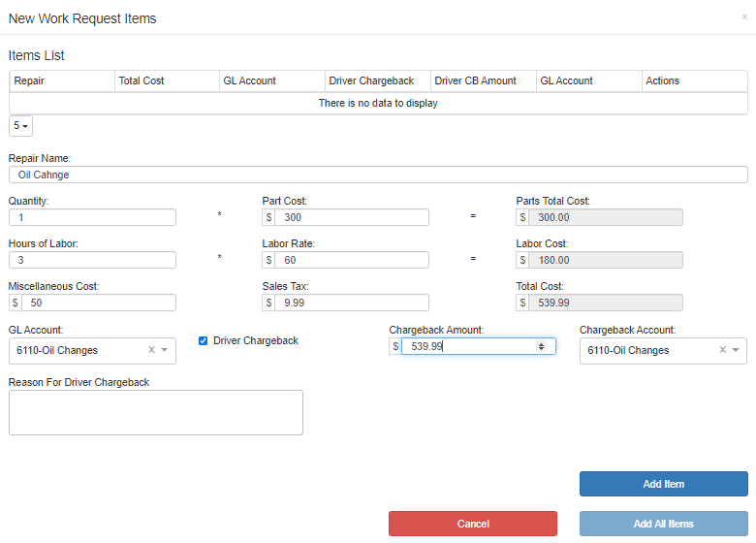Uncheck the Driver Chargeback checkbox

tap(203, 341)
